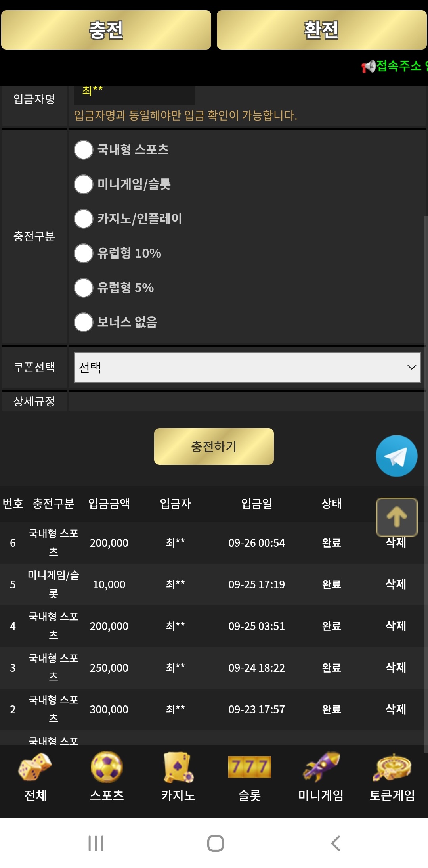The height and width of the screenshot is (868, 428).
Task: Switch to the 충전 tab
Action: click(106, 30)
